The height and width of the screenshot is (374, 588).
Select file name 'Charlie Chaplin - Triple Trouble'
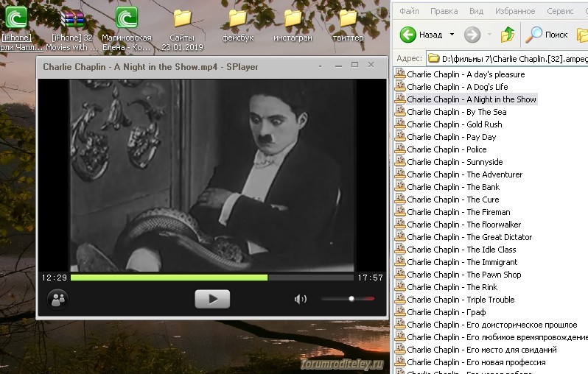point(461,300)
